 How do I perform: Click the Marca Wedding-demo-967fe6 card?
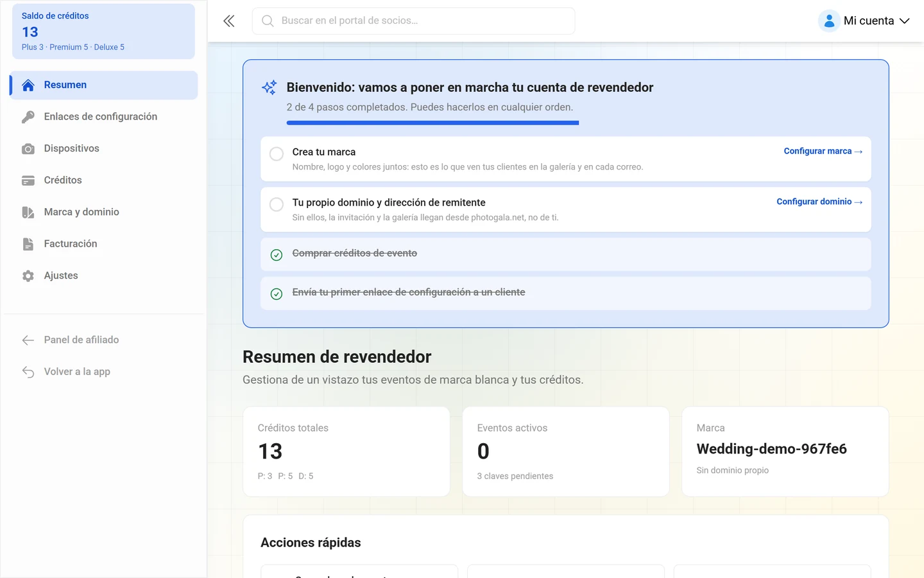click(x=785, y=451)
